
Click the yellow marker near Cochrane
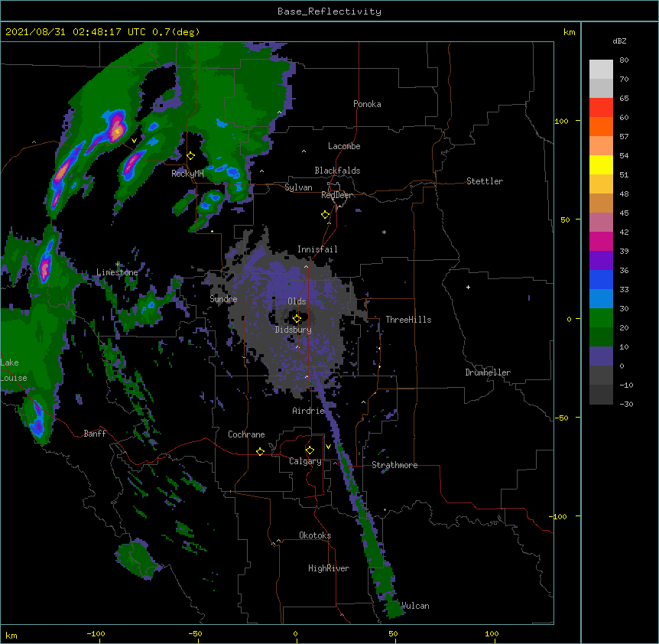point(260,451)
